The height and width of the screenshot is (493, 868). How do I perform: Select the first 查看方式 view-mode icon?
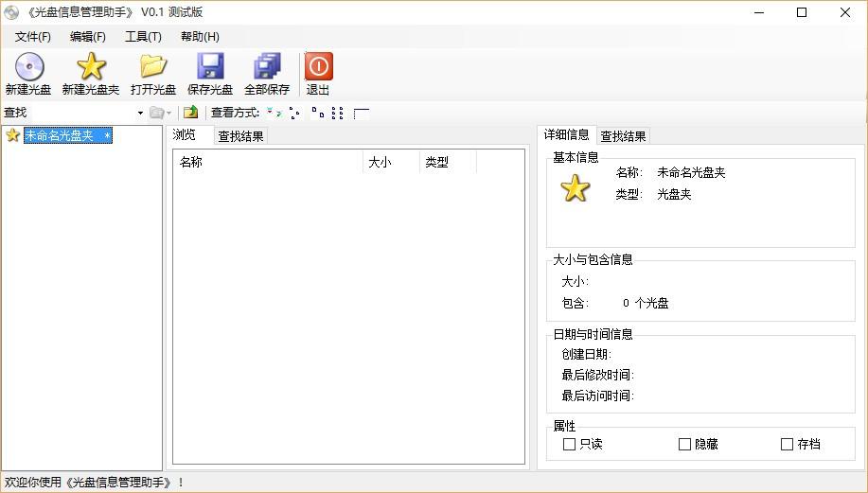(274, 113)
